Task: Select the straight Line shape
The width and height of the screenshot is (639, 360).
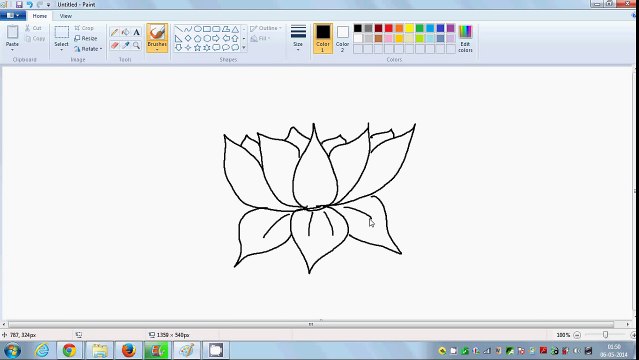Action: [178, 29]
